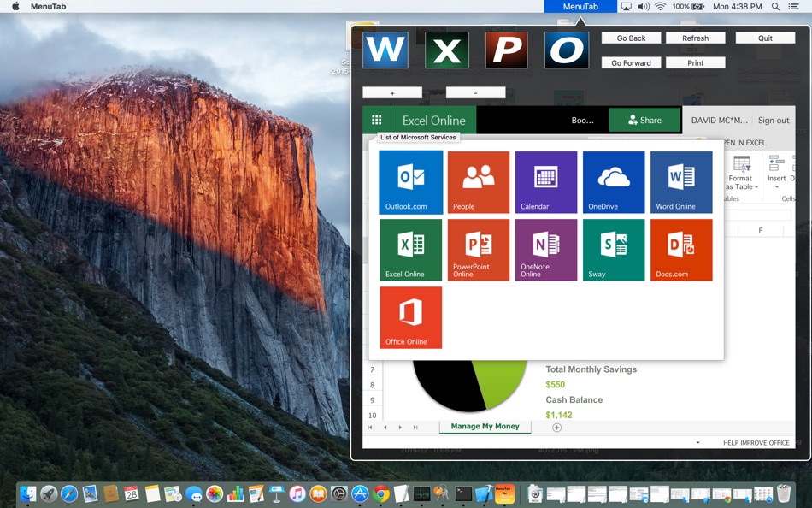Viewport: 812px width, 508px height.
Task: Click the DAVID MC*M... account name
Action: pos(720,121)
